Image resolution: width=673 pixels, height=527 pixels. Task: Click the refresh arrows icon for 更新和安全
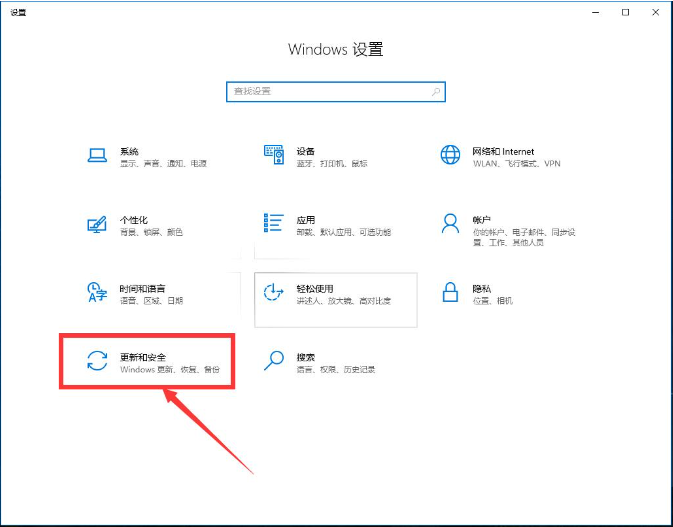(97, 361)
